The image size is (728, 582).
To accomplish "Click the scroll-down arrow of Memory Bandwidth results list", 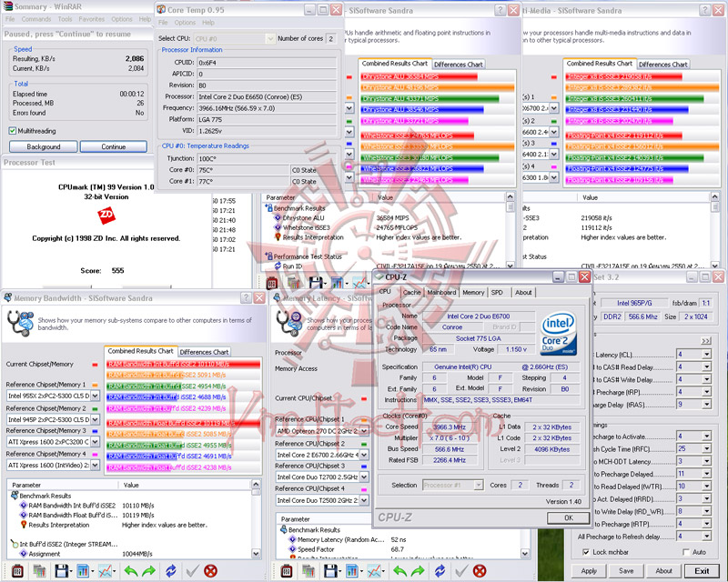I will coord(256,553).
